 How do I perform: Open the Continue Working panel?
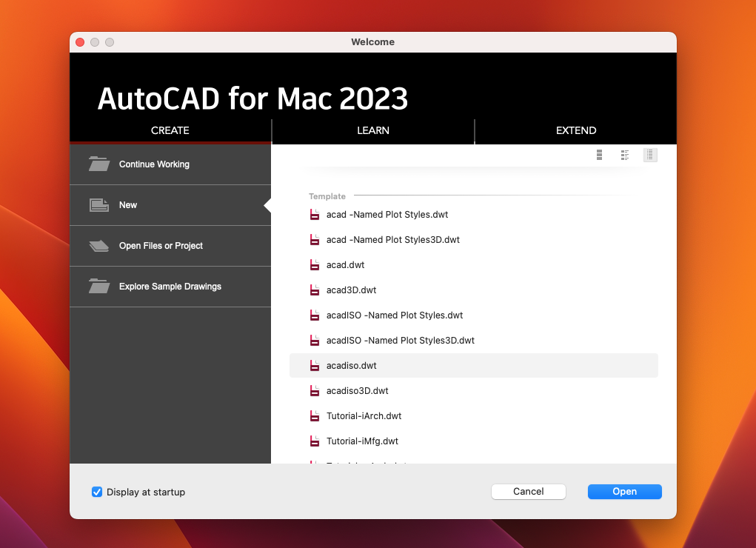tap(170, 164)
